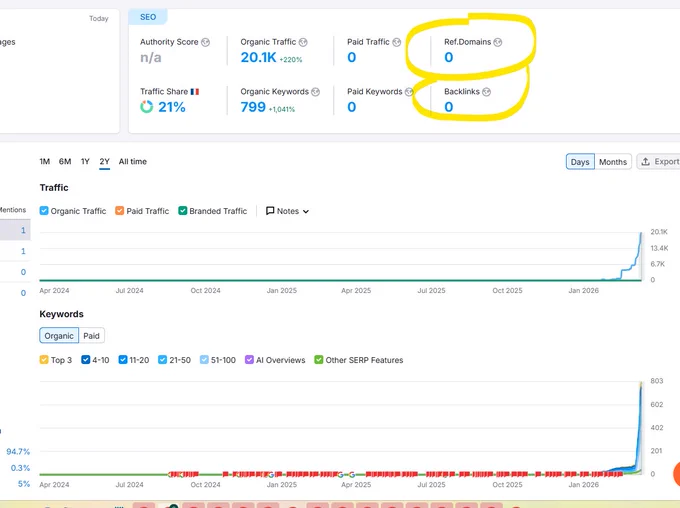Toggle the 4-10 positions checkbox
Viewport: 680px width, 508px height.
click(85, 360)
